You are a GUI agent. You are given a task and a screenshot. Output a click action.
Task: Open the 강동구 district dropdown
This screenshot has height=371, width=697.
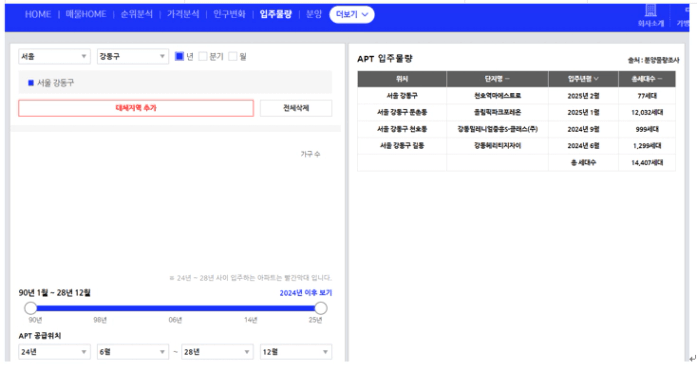coord(133,56)
